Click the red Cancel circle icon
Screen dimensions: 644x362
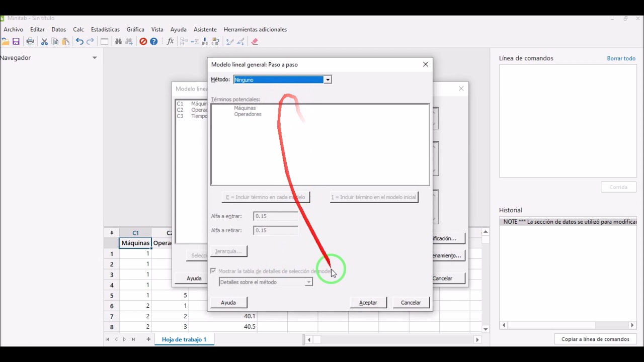143,42
